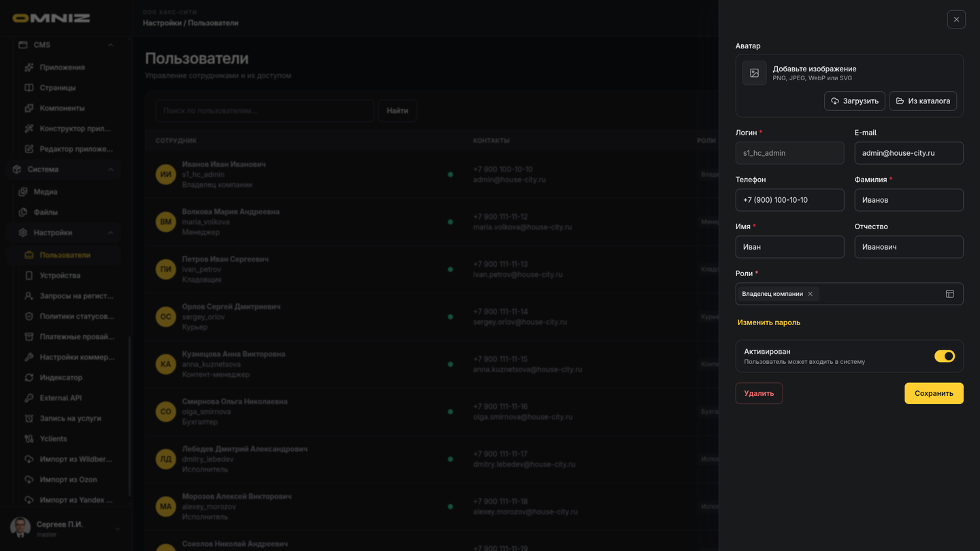Open the role catalog icon in Роли field

click(950, 294)
